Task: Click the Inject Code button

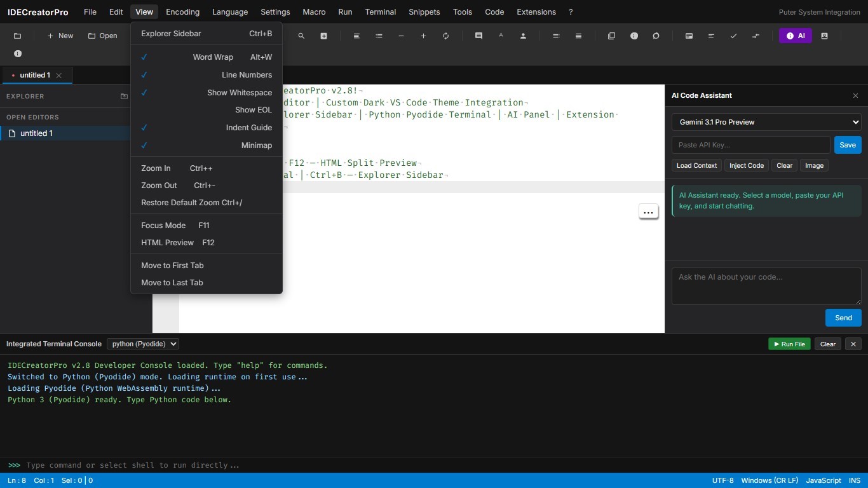Action: (x=747, y=165)
